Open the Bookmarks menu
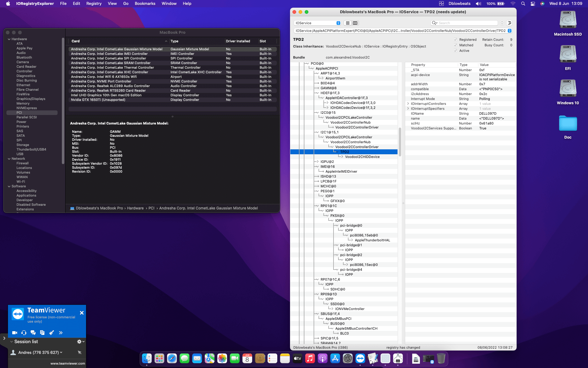This screenshot has width=588, height=368. click(x=145, y=4)
